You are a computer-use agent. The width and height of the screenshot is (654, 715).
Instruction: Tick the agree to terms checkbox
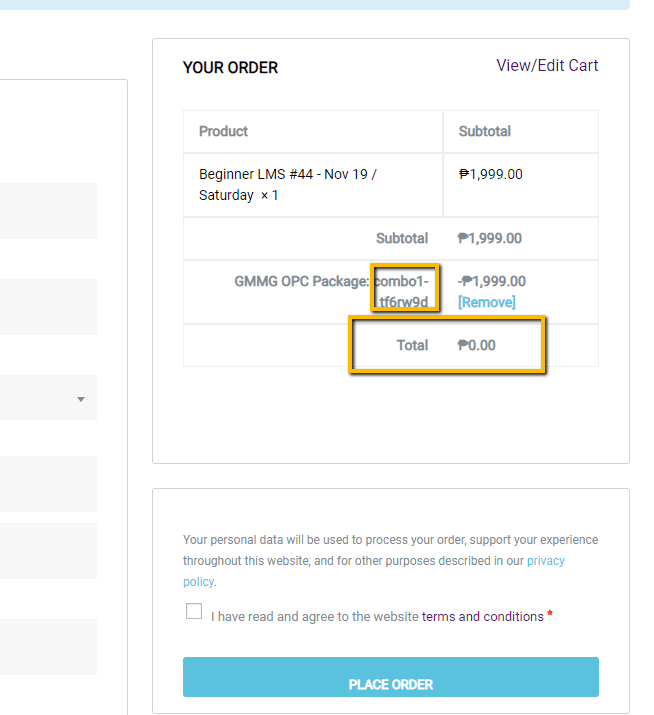tap(194, 612)
